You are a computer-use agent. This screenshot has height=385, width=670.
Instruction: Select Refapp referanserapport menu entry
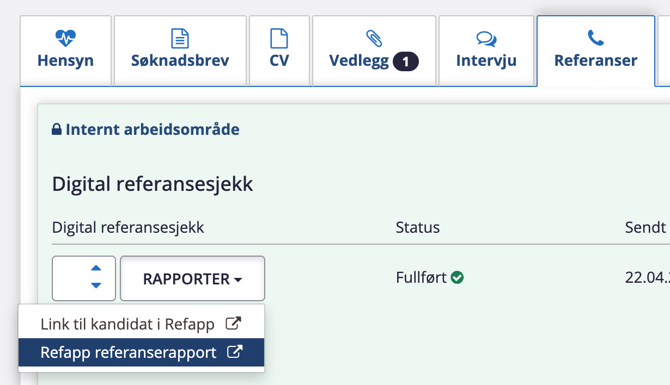141,353
